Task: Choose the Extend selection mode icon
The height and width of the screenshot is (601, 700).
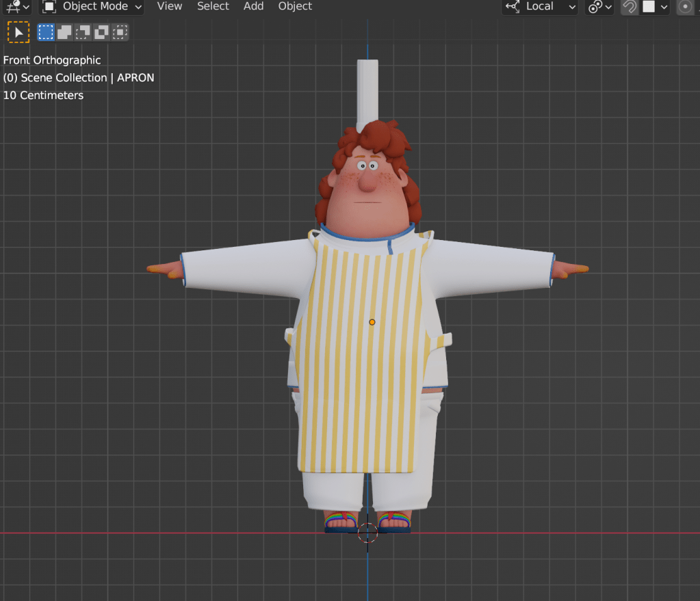Action: [64, 32]
